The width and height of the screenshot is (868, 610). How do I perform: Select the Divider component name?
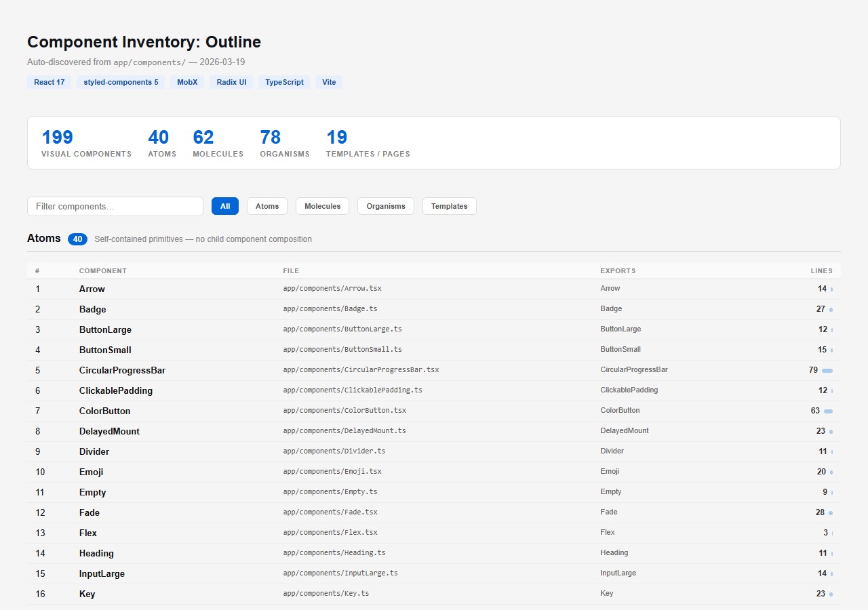point(94,451)
